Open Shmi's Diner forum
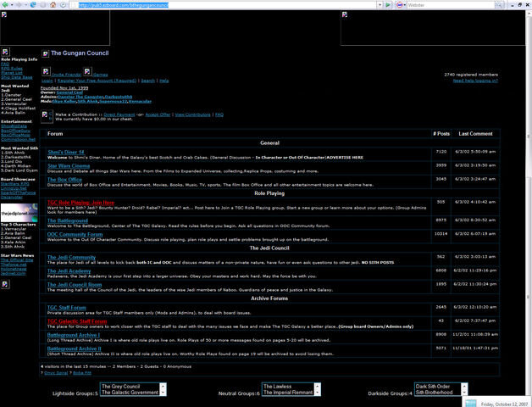 (66, 152)
